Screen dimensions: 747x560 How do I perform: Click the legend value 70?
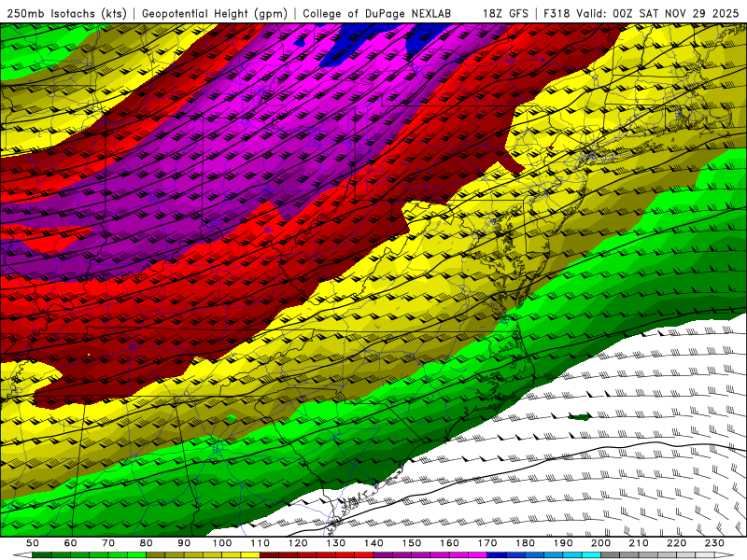click(108, 543)
